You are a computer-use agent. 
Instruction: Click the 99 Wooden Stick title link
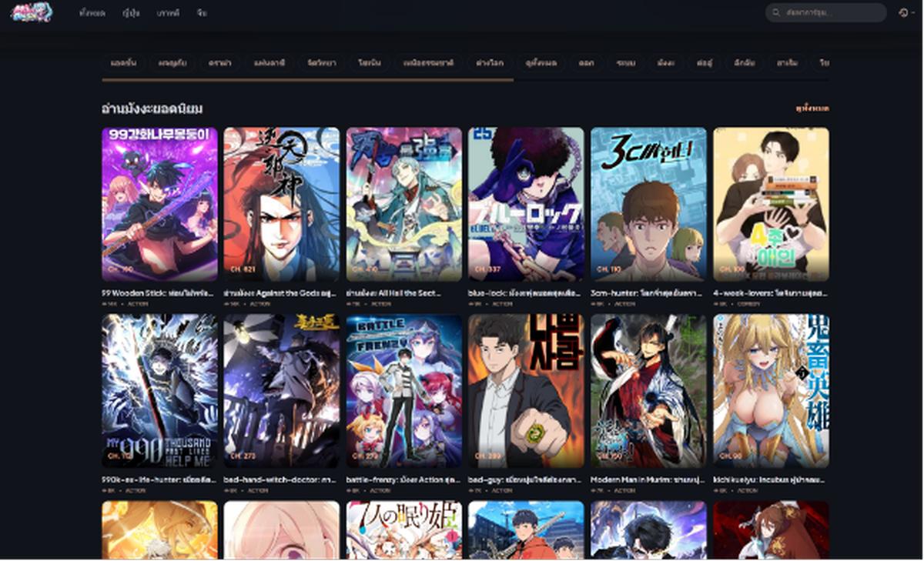coord(159,293)
